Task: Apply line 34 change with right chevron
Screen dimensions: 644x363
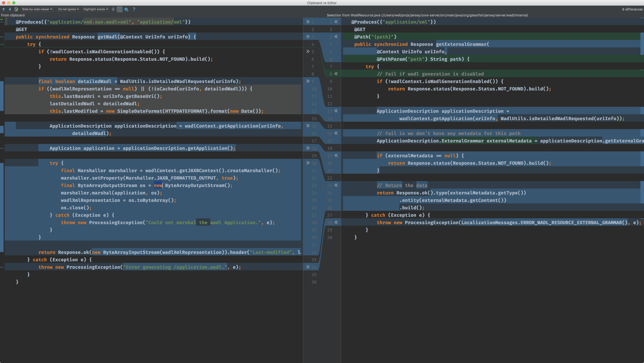Action: [308, 267]
